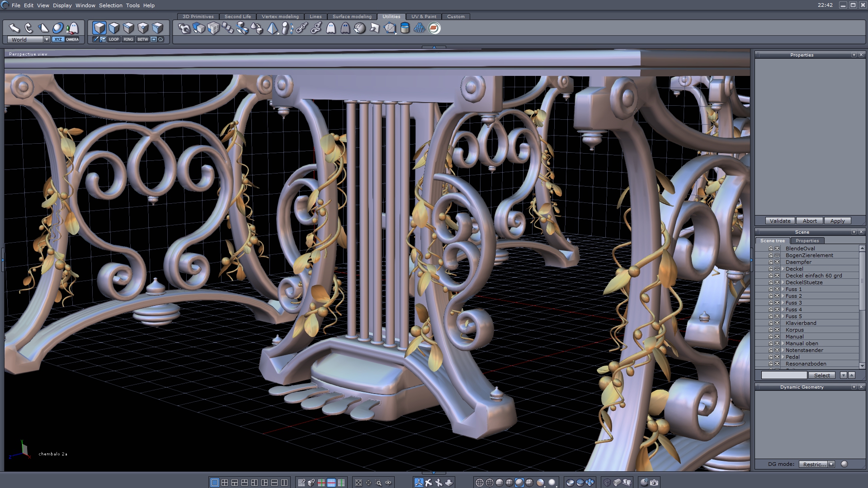Click the camera snapshot icon in bottom bar

(654, 483)
